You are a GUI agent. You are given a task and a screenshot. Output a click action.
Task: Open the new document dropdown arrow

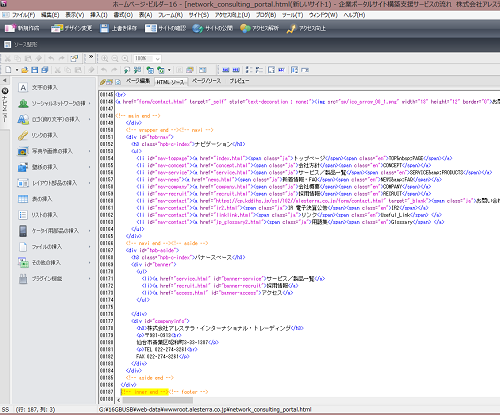pos(17,70)
